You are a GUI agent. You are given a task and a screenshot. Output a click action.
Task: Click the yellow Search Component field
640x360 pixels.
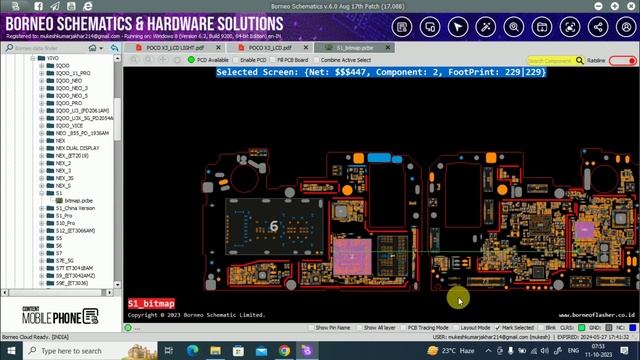(x=551, y=60)
